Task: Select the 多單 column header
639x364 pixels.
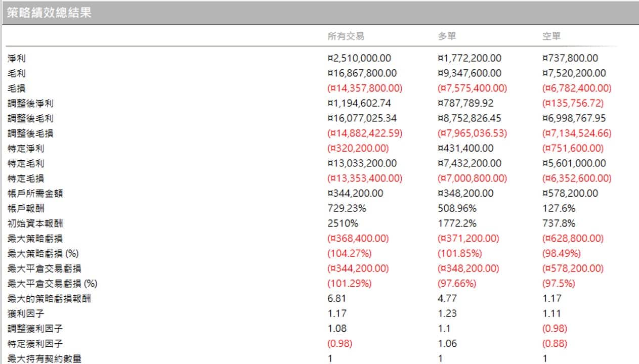Action: coord(448,36)
